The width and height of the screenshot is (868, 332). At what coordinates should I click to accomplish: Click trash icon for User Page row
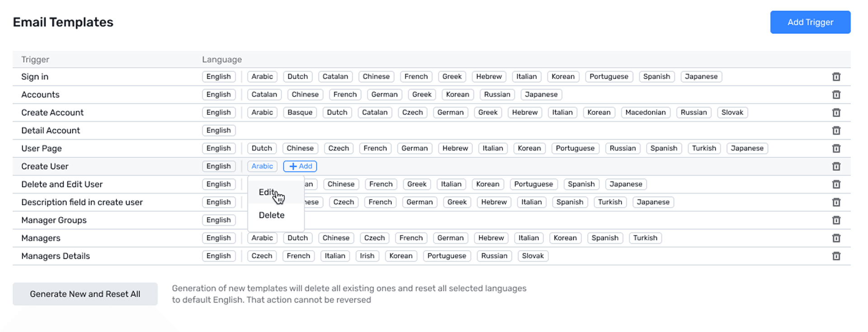[836, 148]
